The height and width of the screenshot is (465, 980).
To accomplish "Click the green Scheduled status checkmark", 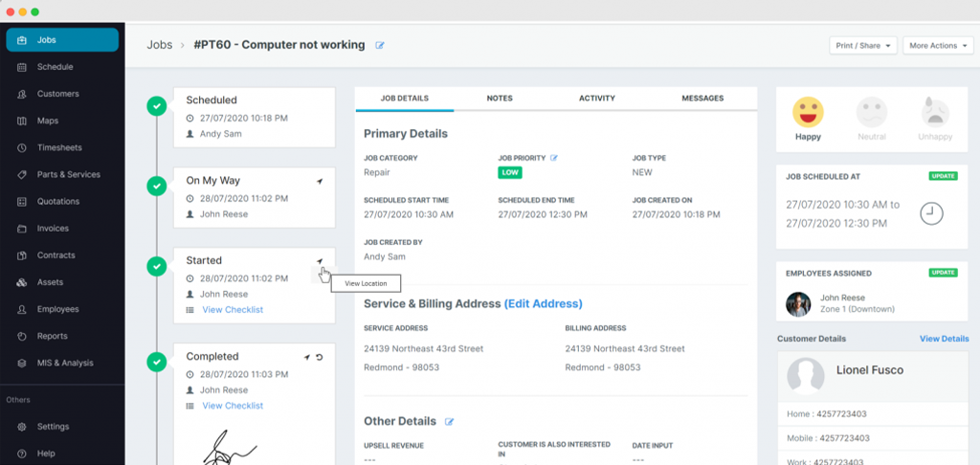I will tap(156, 105).
